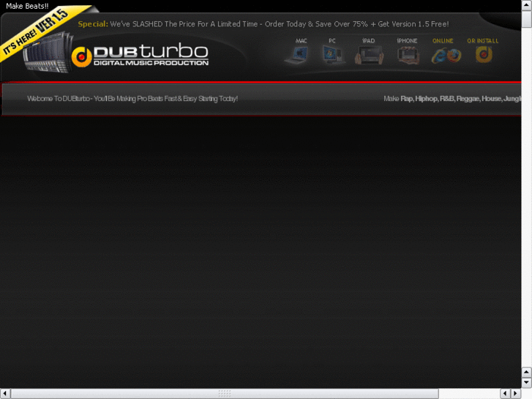
Task: Click the Welcome To DUBturbo text
Action: 132,99
